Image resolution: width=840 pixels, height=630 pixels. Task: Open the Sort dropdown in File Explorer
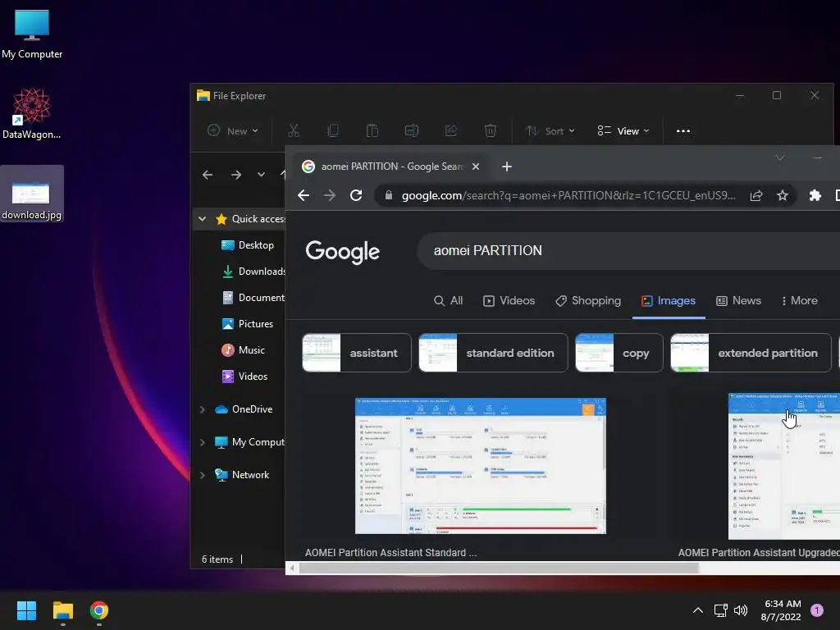pyautogui.click(x=550, y=130)
